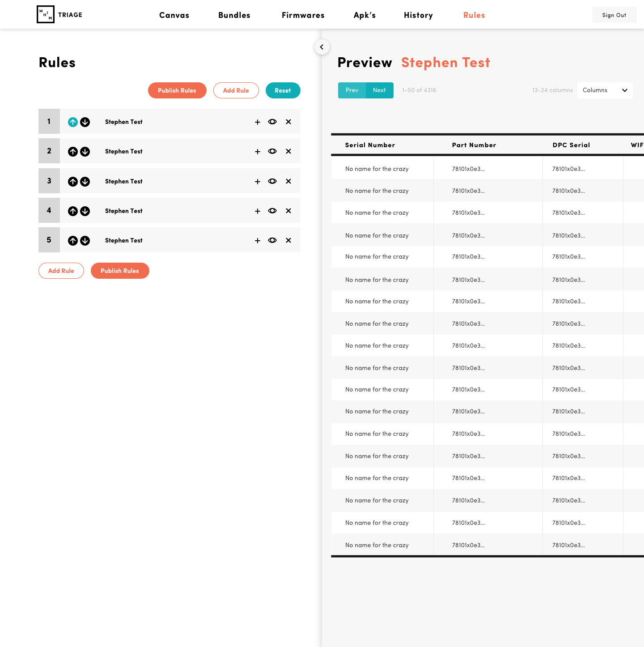This screenshot has height=647, width=644.
Task: Delete rule 2 with X icon
Action: [288, 151]
